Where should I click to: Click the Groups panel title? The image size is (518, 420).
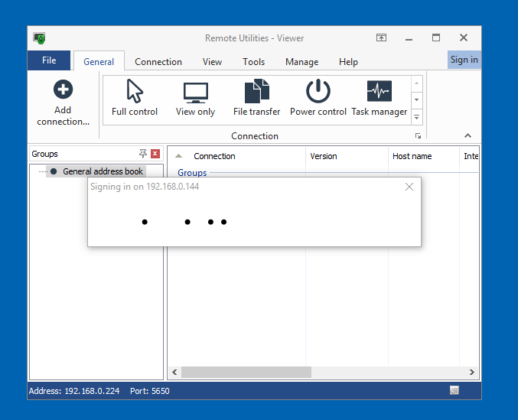(44, 154)
